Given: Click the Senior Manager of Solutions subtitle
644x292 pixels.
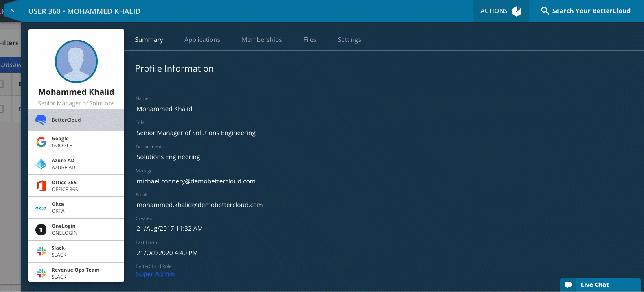Looking at the screenshot, I should click(76, 103).
